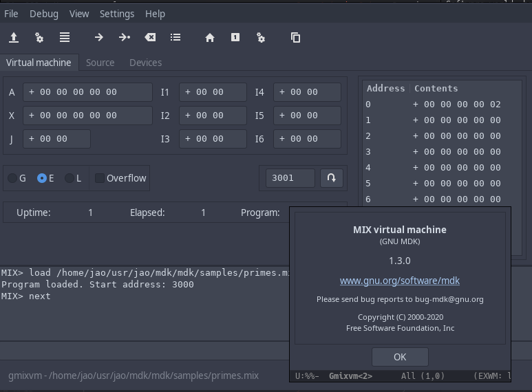This screenshot has width=532, height=392.
Task: Click the I3 register field
Action: [213, 139]
